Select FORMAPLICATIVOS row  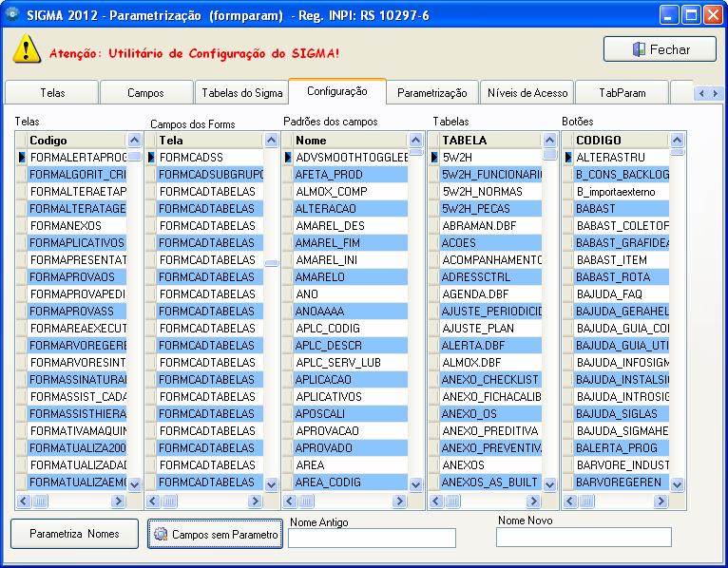(77, 243)
